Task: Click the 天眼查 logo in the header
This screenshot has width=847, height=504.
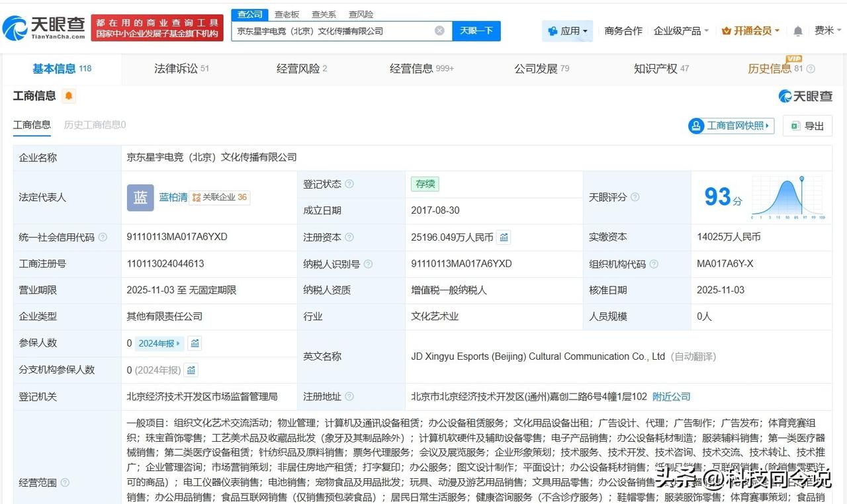Action: pos(44,27)
